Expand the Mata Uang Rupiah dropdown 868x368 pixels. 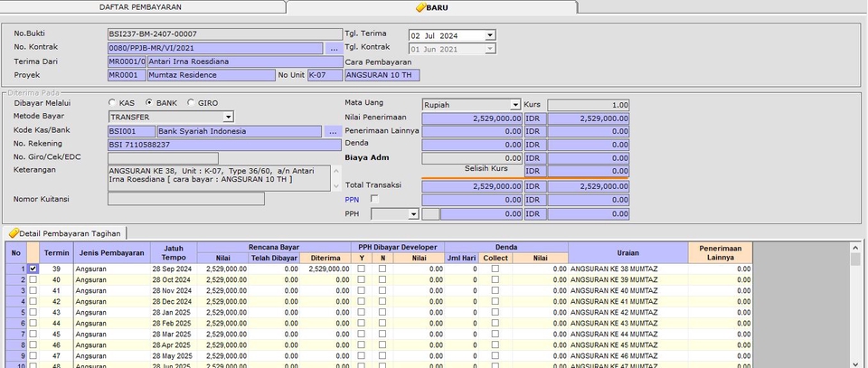pyautogui.click(x=515, y=105)
